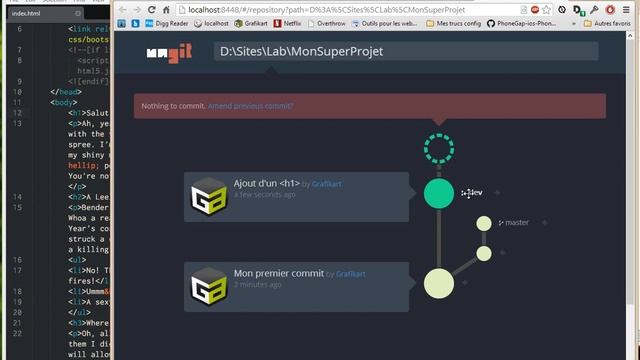Close the index.html editor tab
The image size is (640, 360).
click(78, 13)
